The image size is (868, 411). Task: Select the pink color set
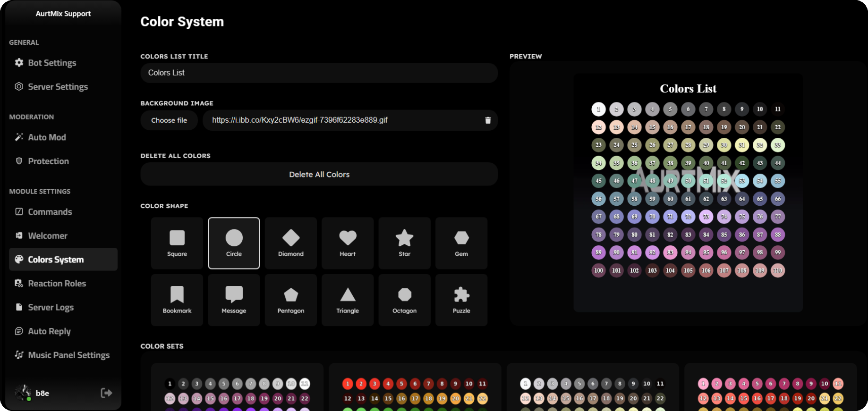[x=771, y=387]
